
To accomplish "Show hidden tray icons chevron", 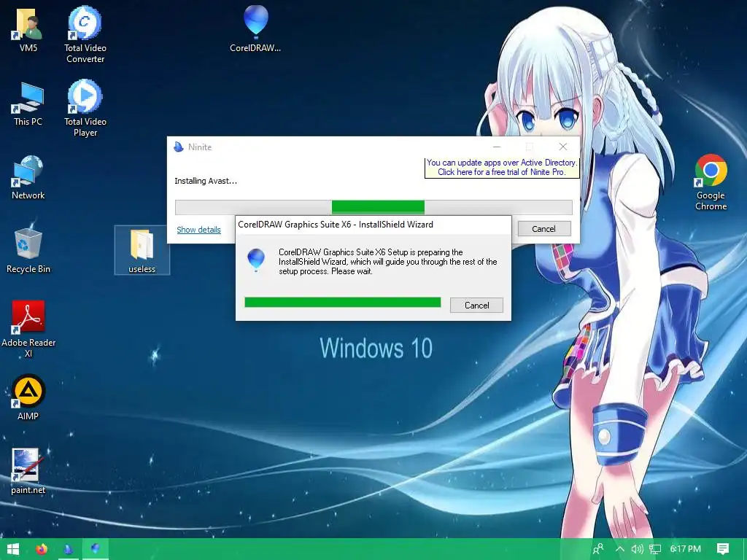I will [620, 549].
